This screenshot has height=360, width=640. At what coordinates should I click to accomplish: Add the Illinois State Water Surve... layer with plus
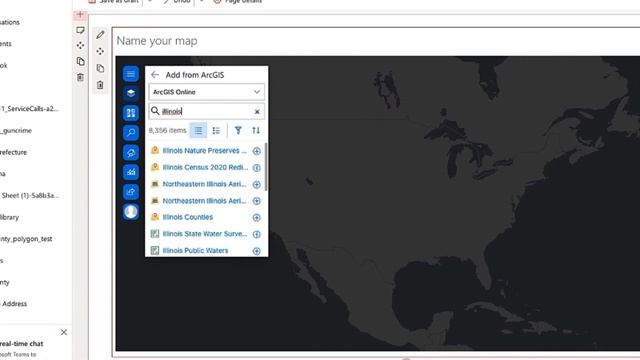point(257,234)
